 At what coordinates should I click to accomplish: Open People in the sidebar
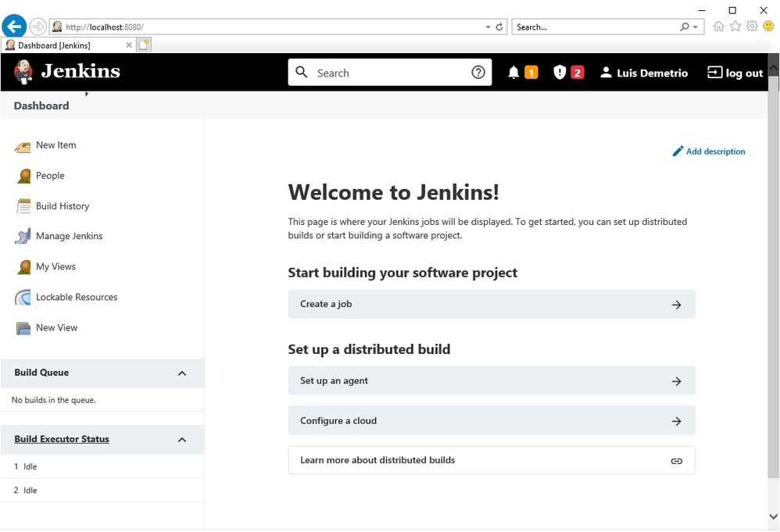tap(50, 176)
